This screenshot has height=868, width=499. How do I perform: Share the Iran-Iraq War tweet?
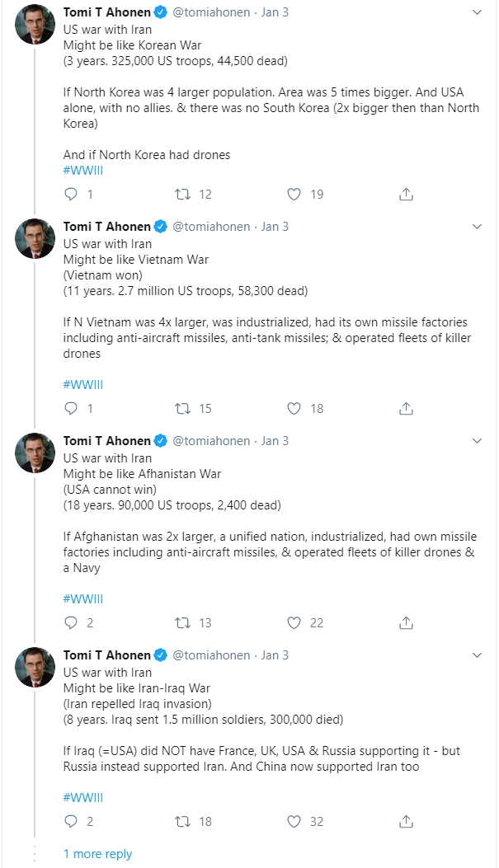point(406,822)
